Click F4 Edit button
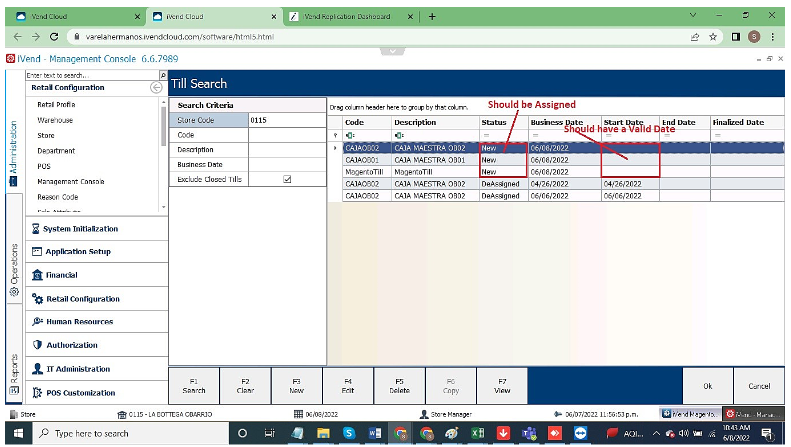 pos(348,386)
